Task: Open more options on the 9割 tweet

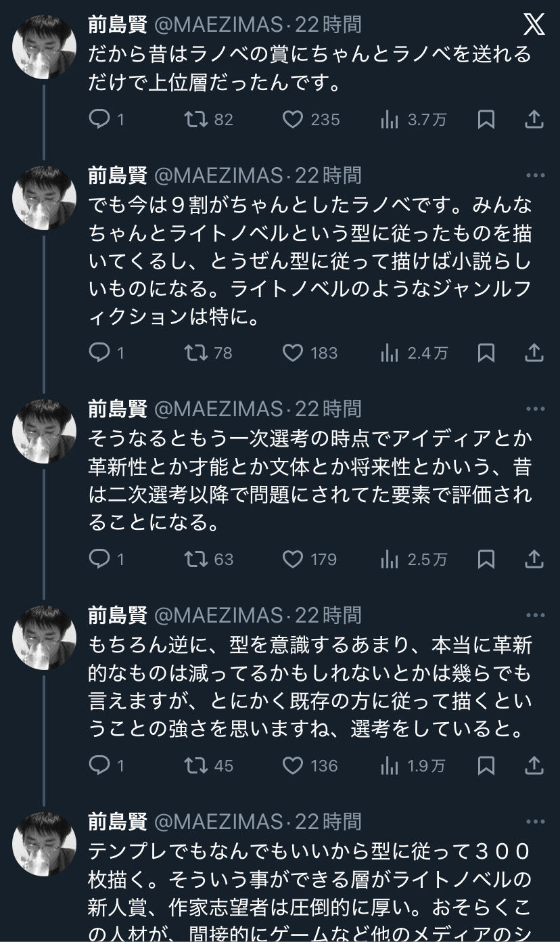Action: [535, 176]
